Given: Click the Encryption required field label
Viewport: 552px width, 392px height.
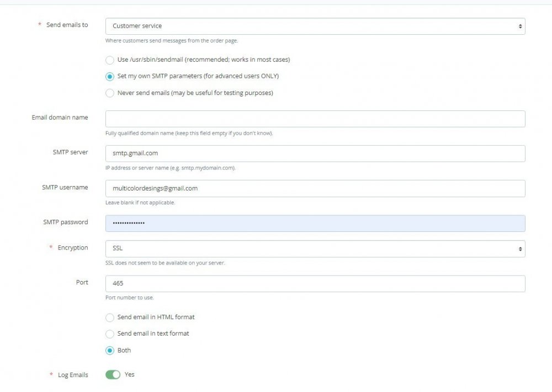Looking at the screenshot, I should (72, 247).
